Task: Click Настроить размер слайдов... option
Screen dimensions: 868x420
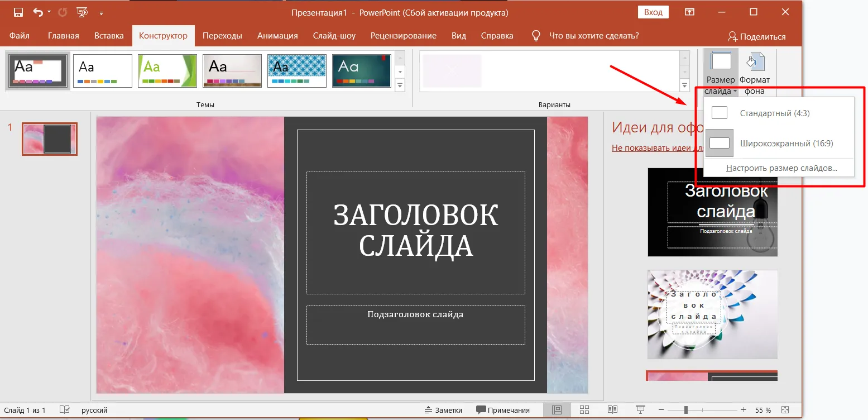Action: coord(781,168)
